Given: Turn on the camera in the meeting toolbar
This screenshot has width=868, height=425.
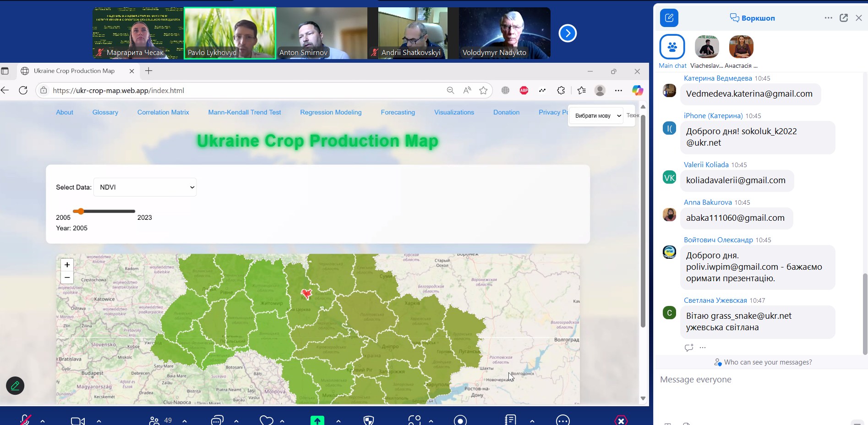Looking at the screenshot, I should [x=78, y=421].
